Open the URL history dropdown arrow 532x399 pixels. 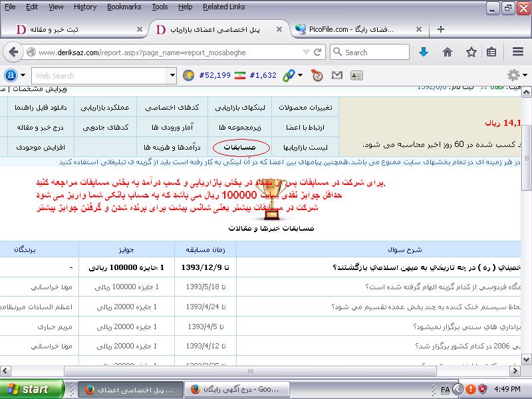pos(306,53)
